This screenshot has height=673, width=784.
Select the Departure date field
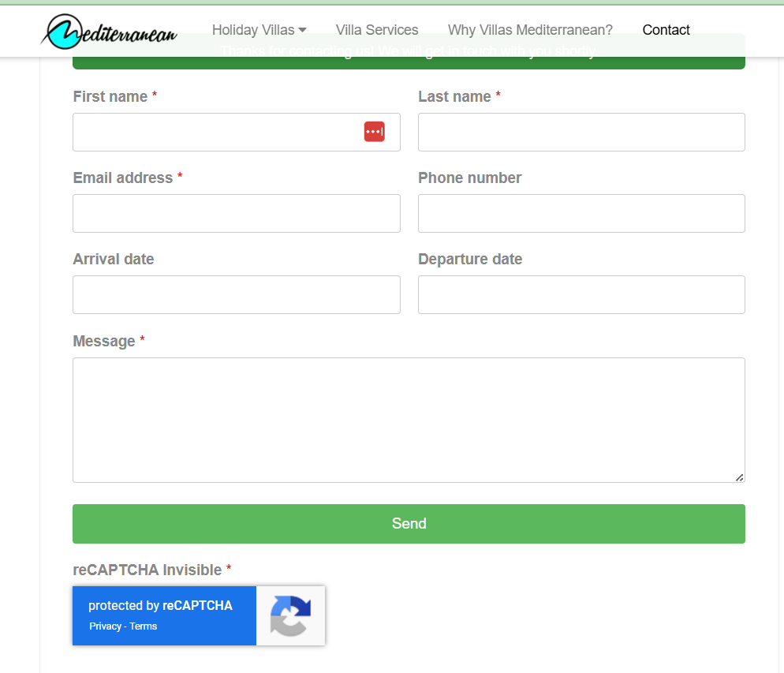(581, 294)
